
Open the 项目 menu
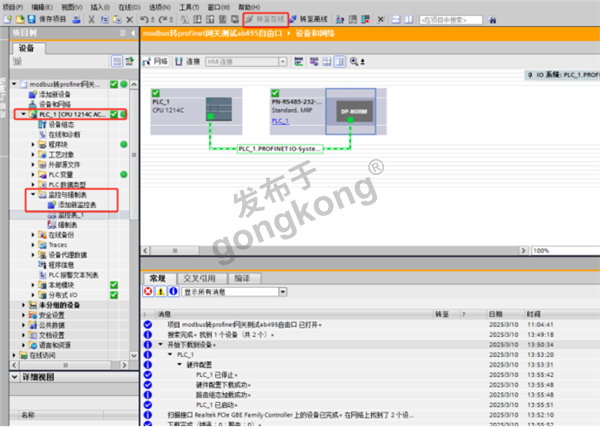point(12,7)
